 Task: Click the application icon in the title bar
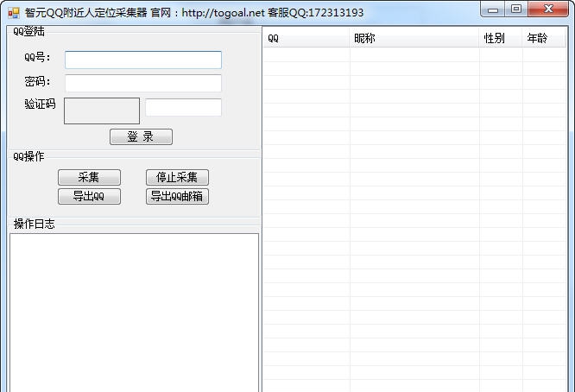14,13
